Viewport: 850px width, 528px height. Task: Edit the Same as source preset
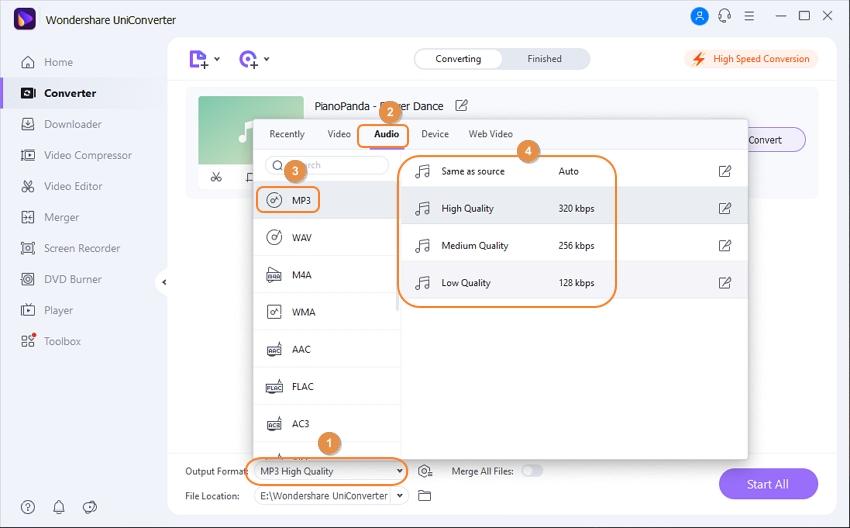click(724, 171)
